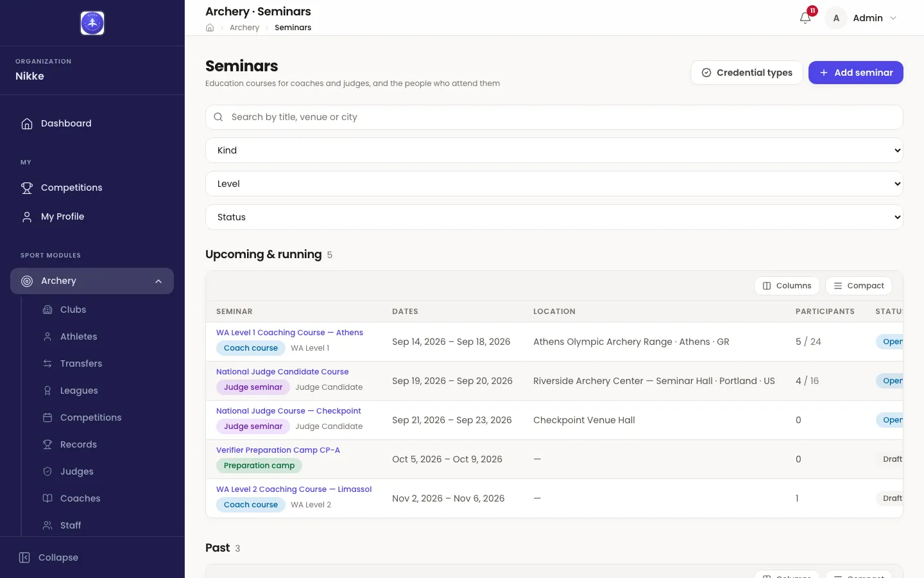Collapse the Archery module chevron
This screenshot has height=578, width=924.
click(158, 281)
